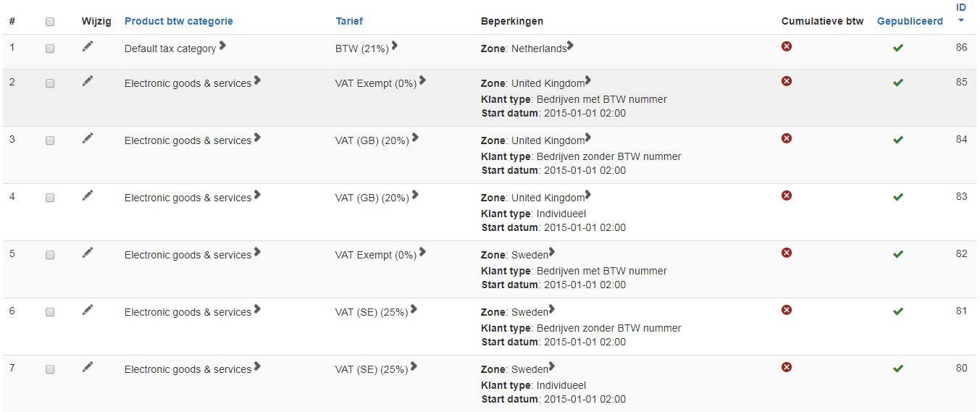Open arrow next to Default tax category
The height and width of the screenshot is (412, 980).
click(x=223, y=46)
